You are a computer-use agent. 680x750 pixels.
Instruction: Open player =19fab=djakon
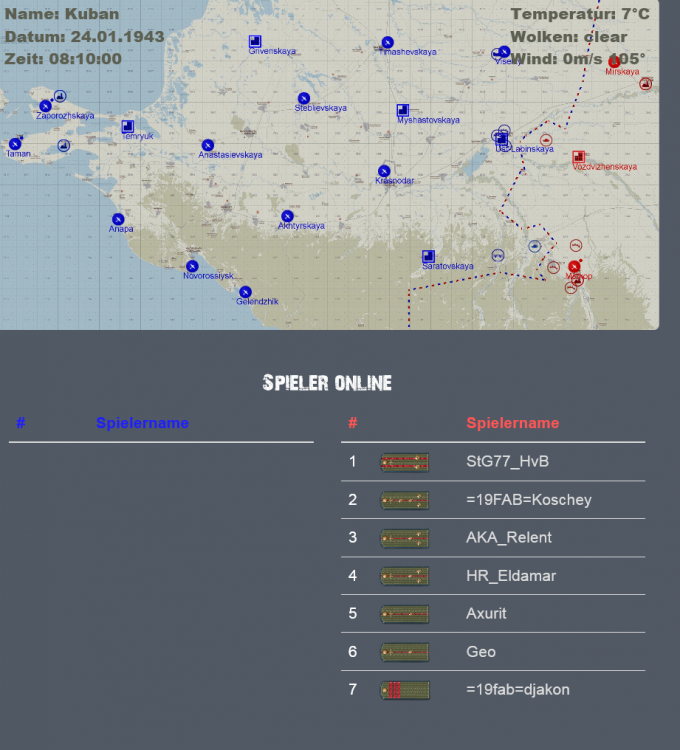(518, 689)
